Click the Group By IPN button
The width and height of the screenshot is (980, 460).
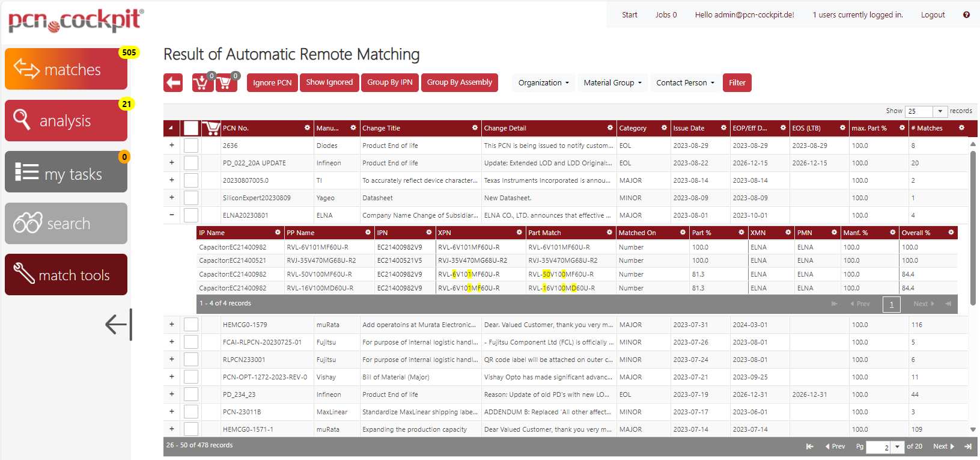tap(390, 82)
